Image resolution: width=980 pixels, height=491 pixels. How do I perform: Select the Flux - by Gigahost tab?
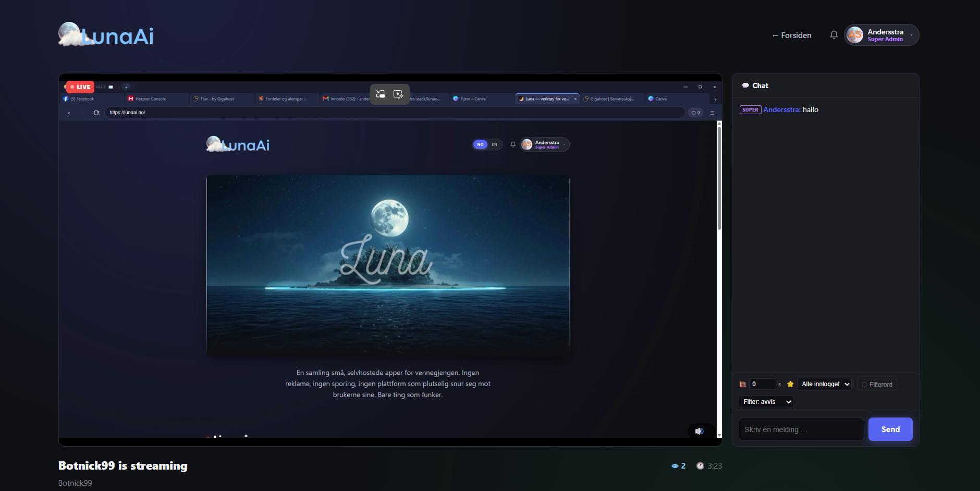pyautogui.click(x=222, y=99)
